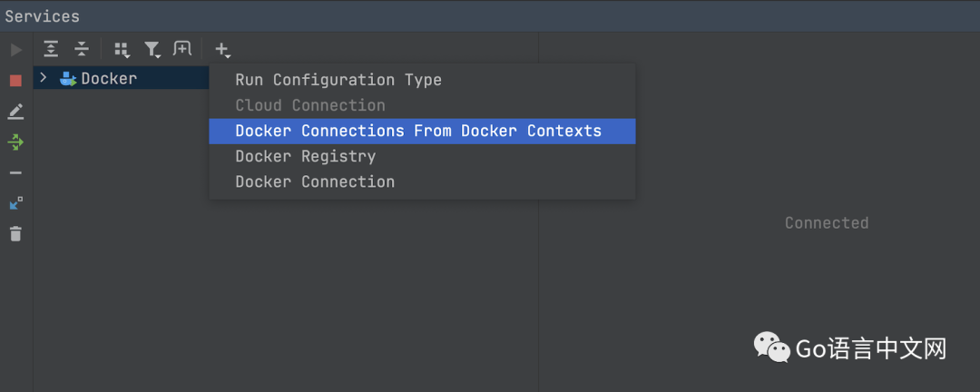This screenshot has width=980, height=392.
Task: Choose Docker Registry from the menu
Action: click(x=305, y=156)
